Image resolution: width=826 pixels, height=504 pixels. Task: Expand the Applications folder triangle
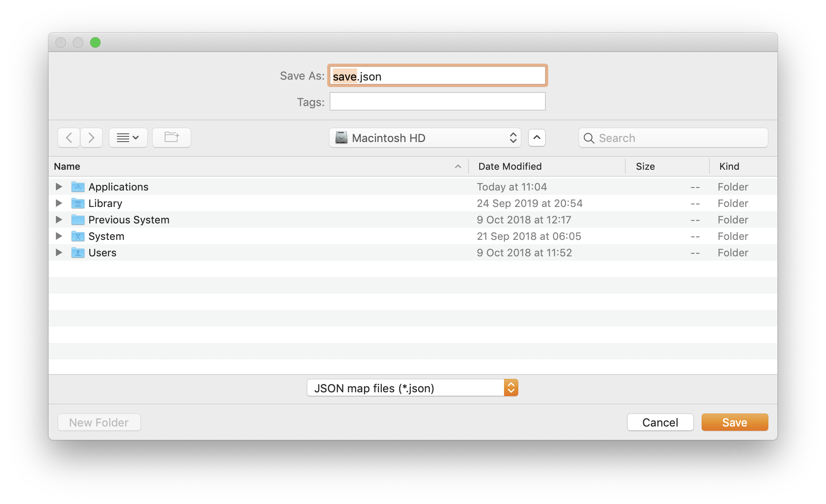(x=59, y=187)
